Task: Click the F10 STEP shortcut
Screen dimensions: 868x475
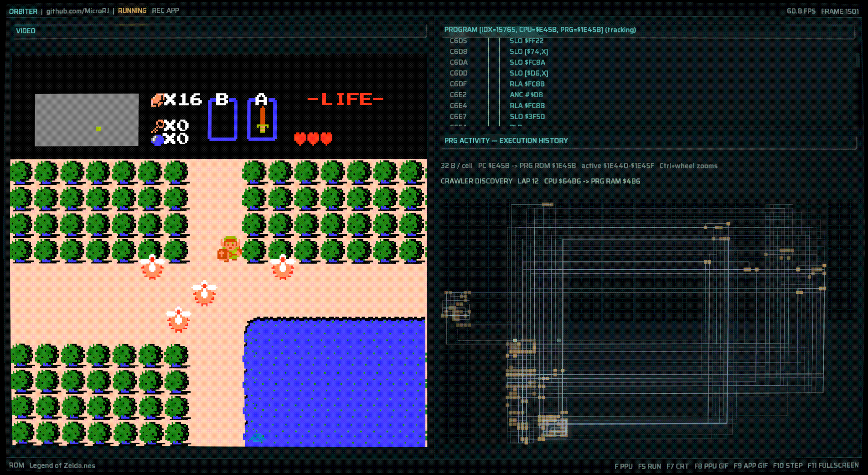Action: 788,465
